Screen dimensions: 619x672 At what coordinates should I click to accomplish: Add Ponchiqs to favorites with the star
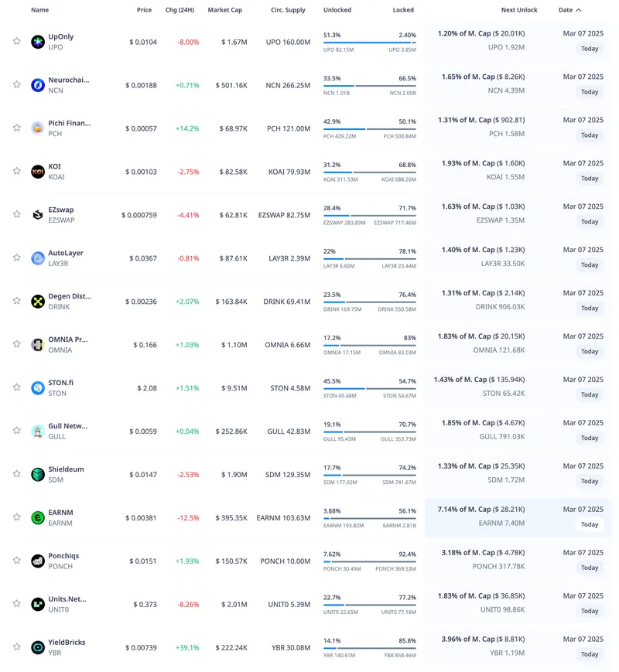(x=16, y=561)
